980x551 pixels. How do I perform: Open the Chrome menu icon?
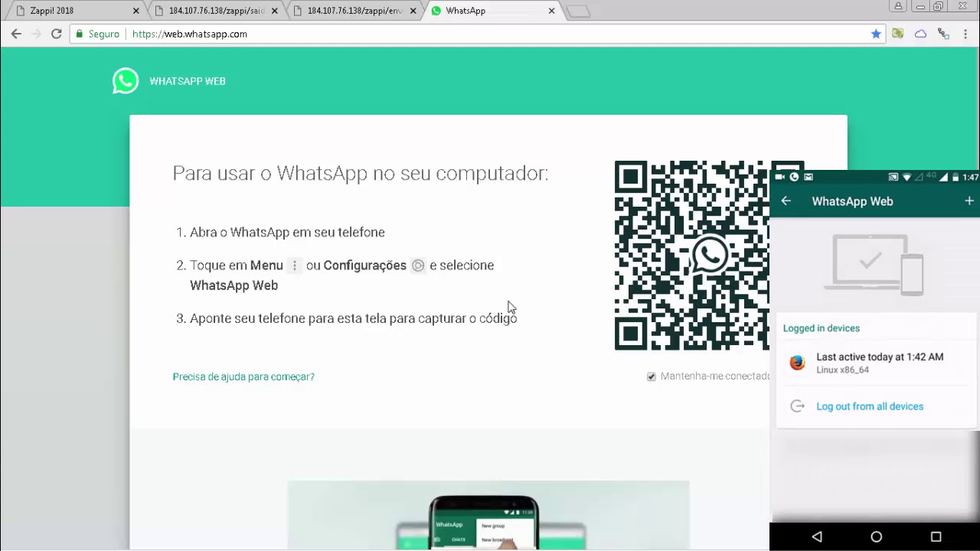point(965,34)
